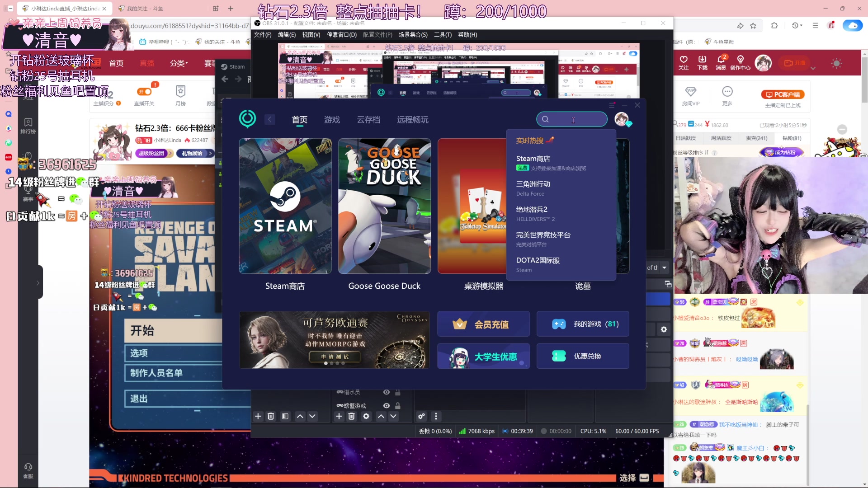Move scene up with arrow button

(300, 416)
